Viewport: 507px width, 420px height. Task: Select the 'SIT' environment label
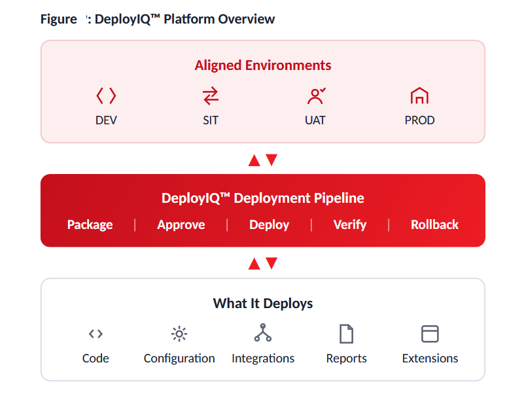[x=211, y=120]
